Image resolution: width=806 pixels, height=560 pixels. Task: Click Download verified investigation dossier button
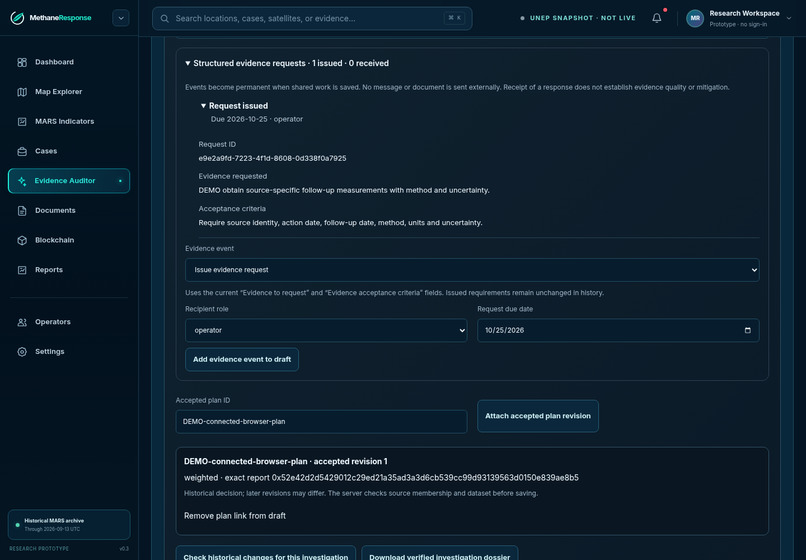439,554
